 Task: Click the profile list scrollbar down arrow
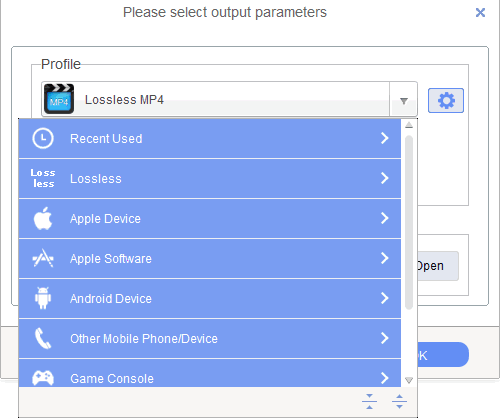point(409,380)
